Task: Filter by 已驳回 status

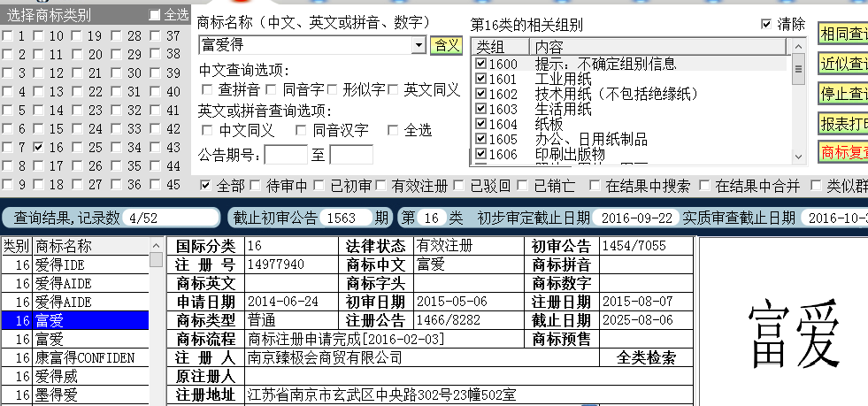Action: coord(459,185)
